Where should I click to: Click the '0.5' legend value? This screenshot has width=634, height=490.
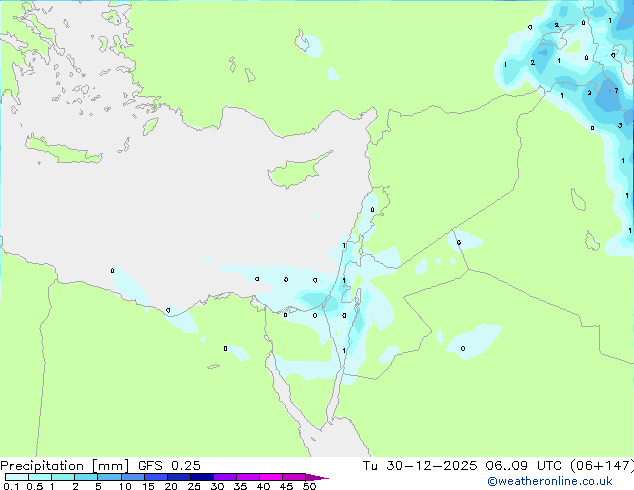35,486
